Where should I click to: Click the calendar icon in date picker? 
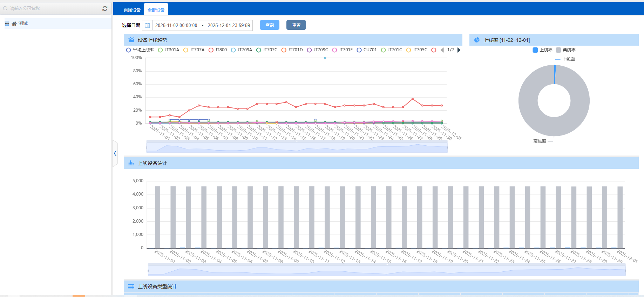point(147,25)
